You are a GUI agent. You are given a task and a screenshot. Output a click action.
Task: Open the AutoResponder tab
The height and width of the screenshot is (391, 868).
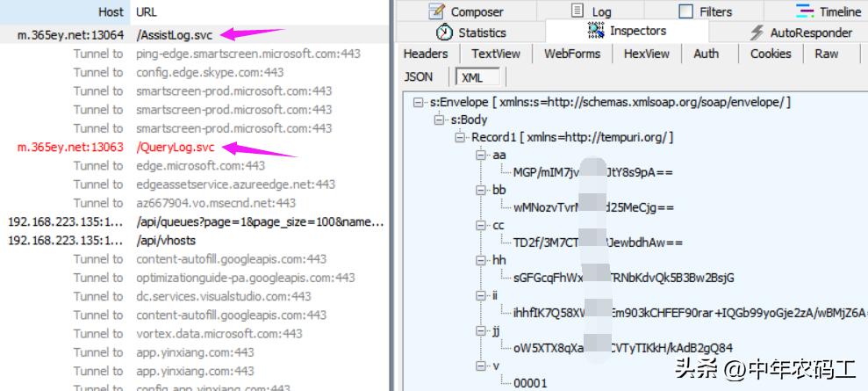point(800,33)
